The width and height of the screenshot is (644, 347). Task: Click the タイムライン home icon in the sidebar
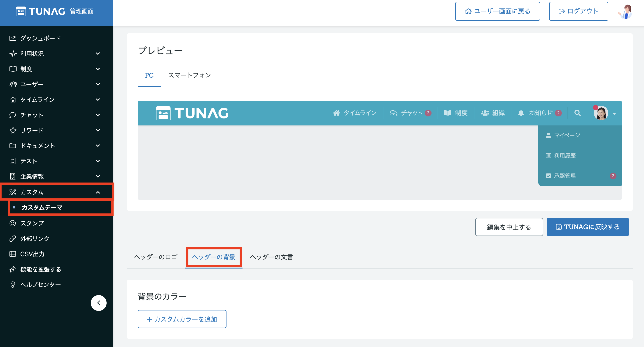click(x=13, y=100)
